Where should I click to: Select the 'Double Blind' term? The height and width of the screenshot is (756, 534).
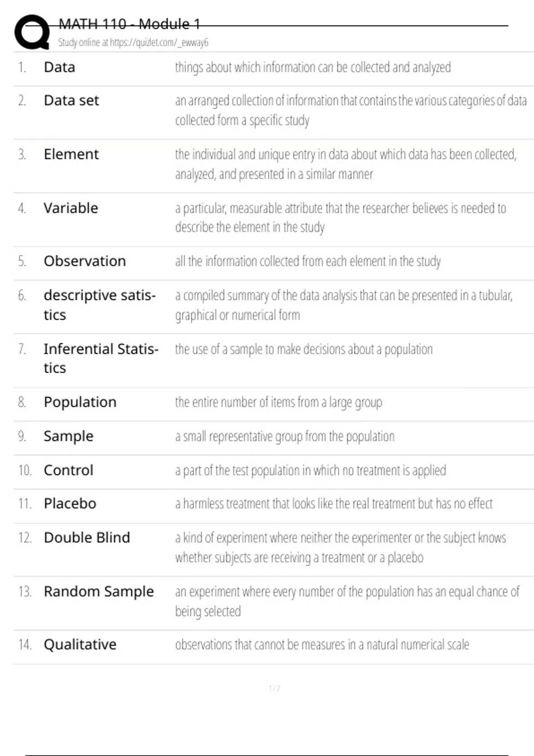[x=87, y=538]
